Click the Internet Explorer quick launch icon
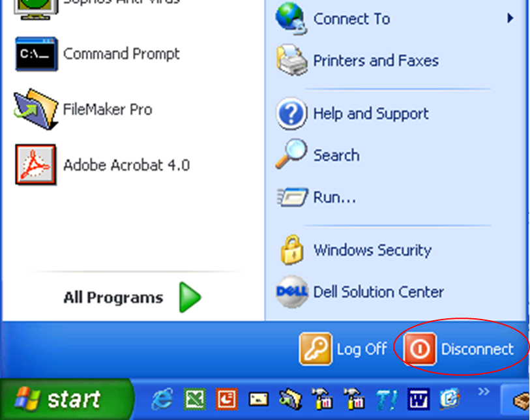 pyautogui.click(x=162, y=399)
